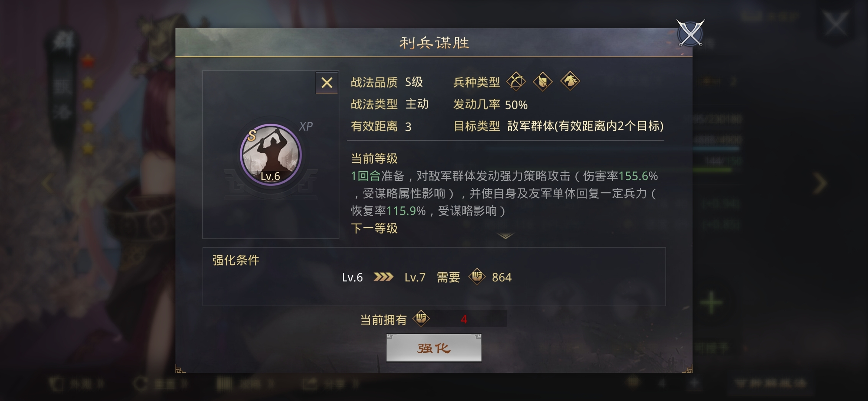
Task: Click the shield infantry troop type icon
Action: point(543,81)
